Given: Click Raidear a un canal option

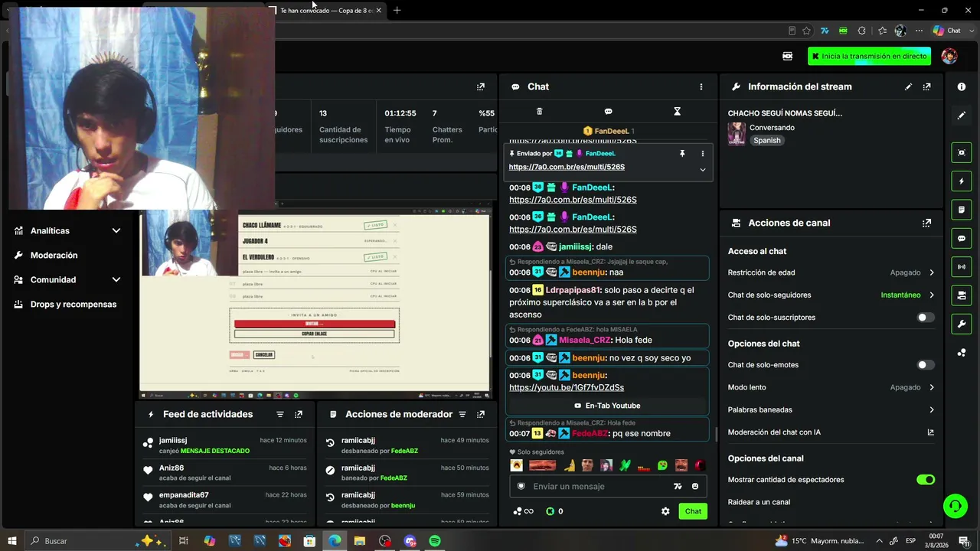Looking at the screenshot, I should point(759,502).
